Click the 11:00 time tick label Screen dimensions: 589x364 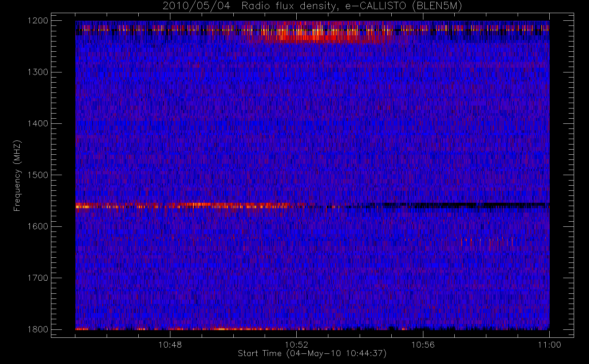coord(549,345)
